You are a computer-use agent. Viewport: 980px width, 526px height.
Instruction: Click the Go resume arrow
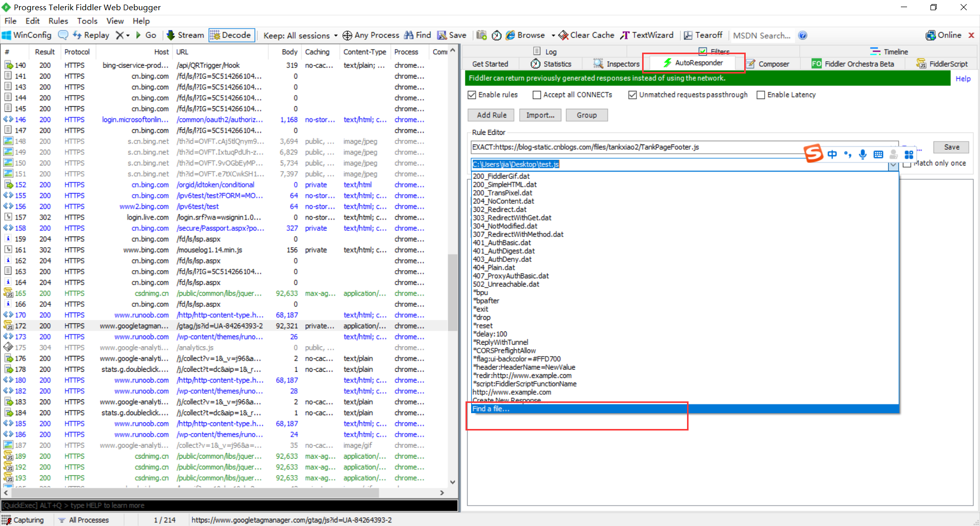(x=146, y=35)
